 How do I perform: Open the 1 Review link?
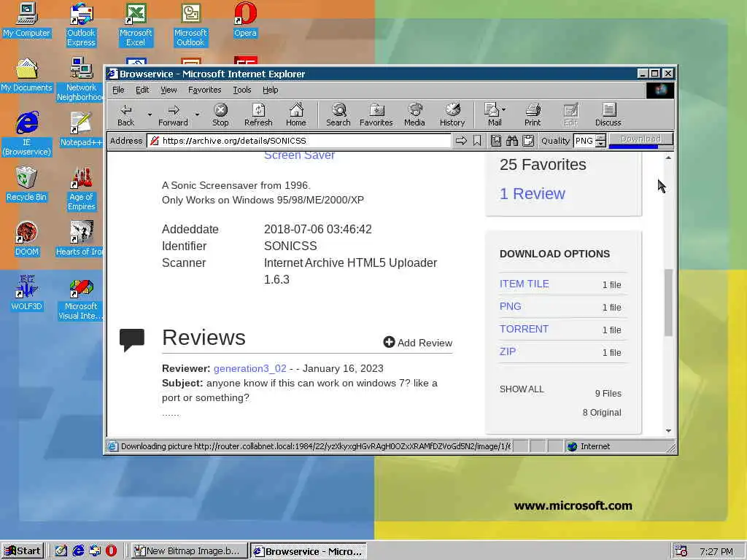pyautogui.click(x=532, y=193)
